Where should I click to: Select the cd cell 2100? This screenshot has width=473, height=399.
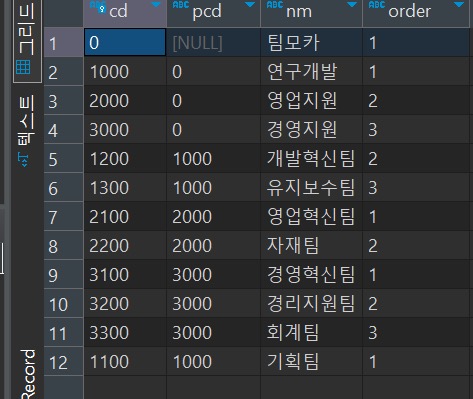[x=125, y=216]
